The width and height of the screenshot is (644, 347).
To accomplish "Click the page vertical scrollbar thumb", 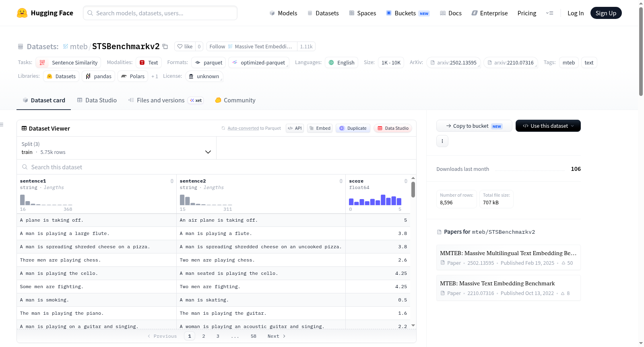I will 641,51.
